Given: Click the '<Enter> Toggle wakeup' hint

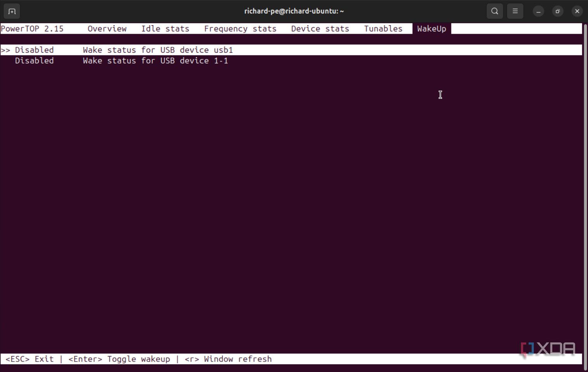Looking at the screenshot, I should tap(119, 359).
